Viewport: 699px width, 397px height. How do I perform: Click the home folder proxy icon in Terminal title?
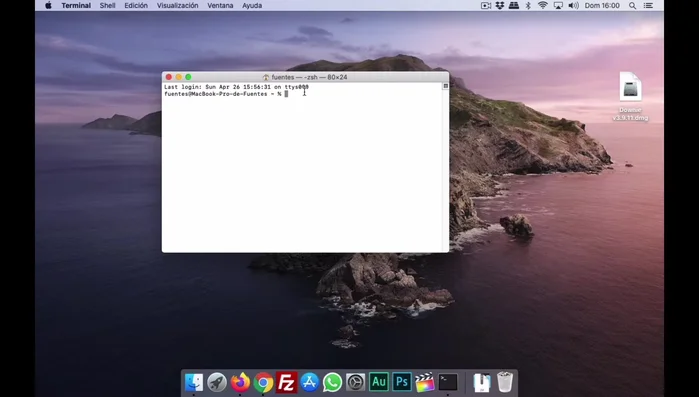266,77
